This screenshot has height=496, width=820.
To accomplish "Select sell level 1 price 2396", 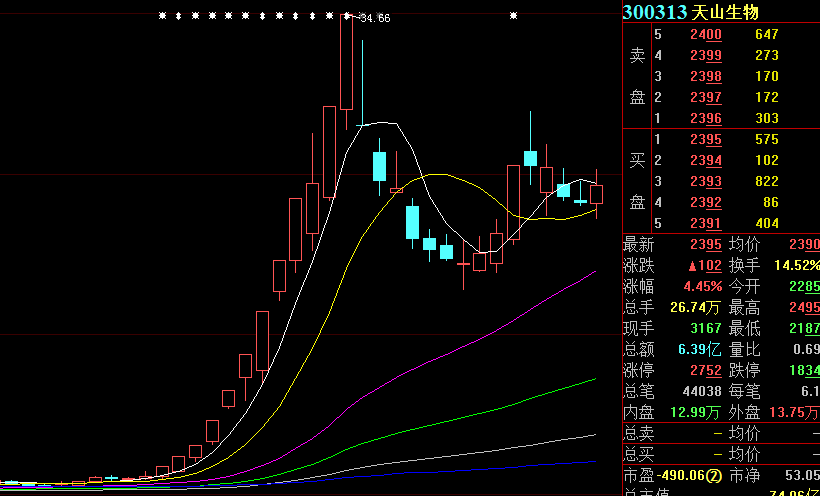I will pos(706,118).
